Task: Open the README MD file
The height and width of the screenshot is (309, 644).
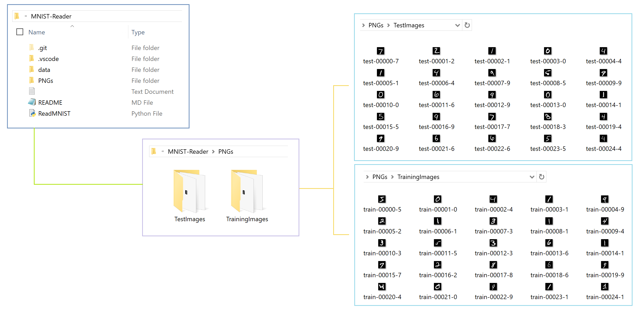Action: (x=50, y=102)
